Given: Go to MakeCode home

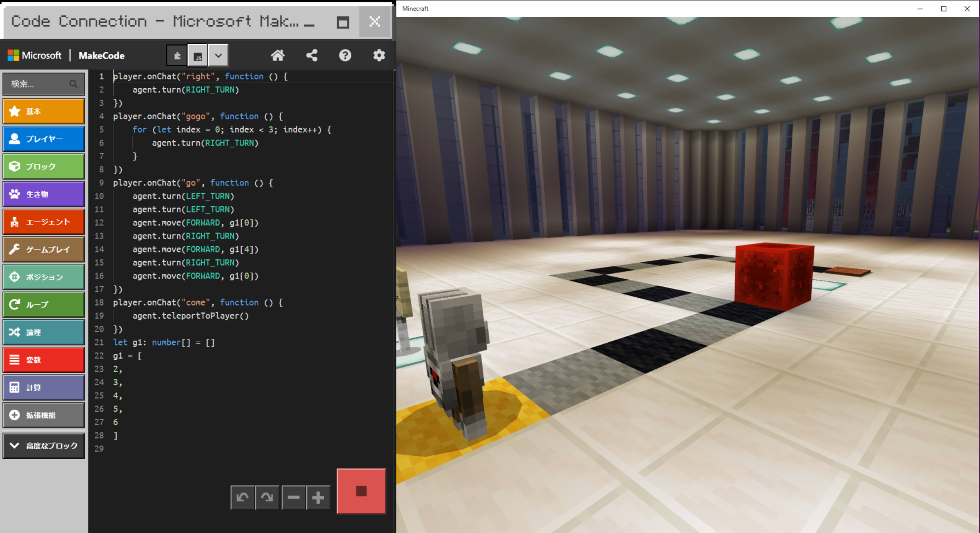Looking at the screenshot, I should click(278, 56).
